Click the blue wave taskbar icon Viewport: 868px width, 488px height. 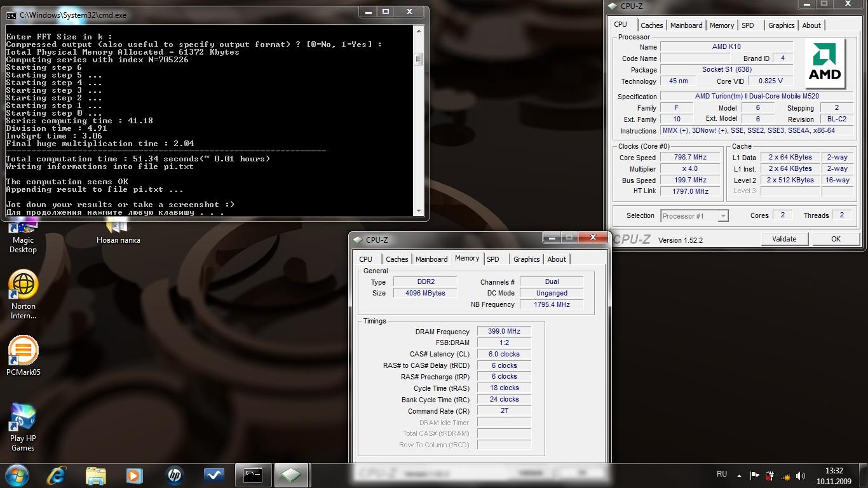(x=214, y=475)
